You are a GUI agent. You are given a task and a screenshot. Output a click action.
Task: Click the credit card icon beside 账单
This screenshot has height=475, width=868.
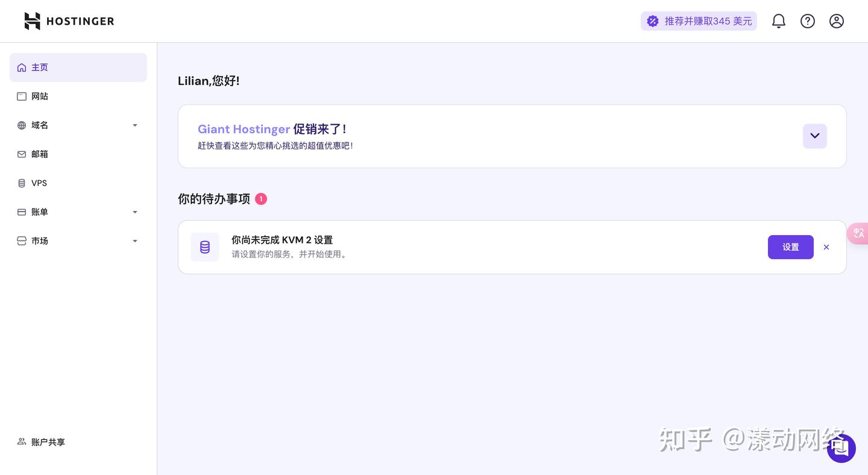(22, 212)
